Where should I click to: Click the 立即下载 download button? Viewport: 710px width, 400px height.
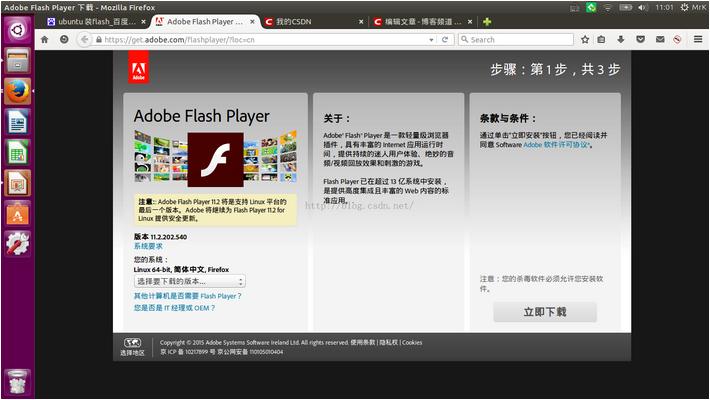pos(545,312)
